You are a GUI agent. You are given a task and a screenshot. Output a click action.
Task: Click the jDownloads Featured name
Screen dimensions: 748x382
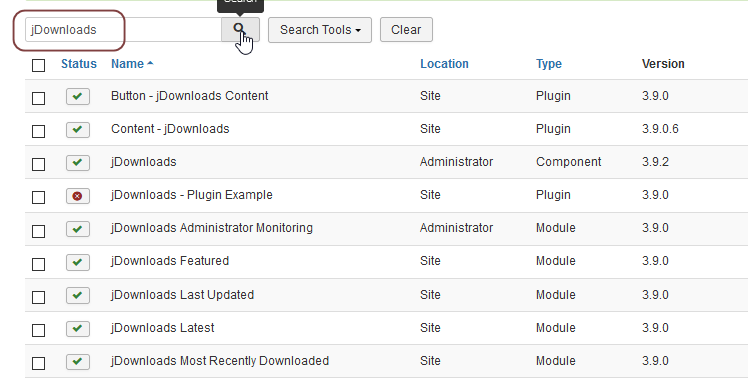pos(170,261)
